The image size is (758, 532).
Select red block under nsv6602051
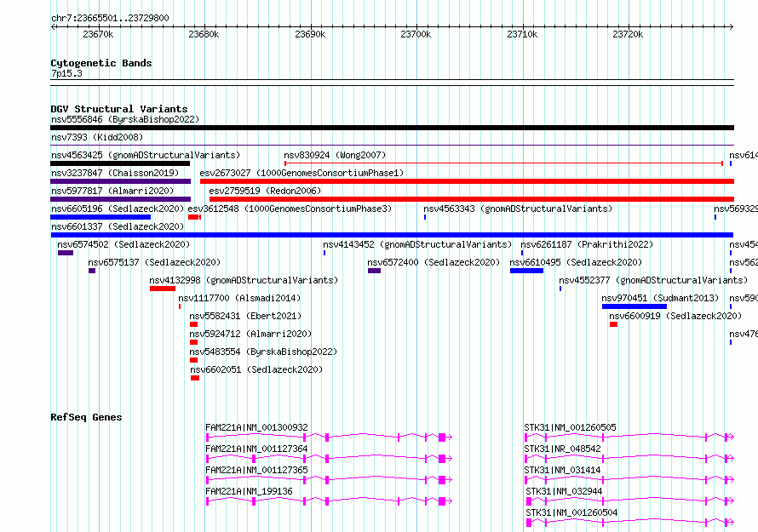195,378
